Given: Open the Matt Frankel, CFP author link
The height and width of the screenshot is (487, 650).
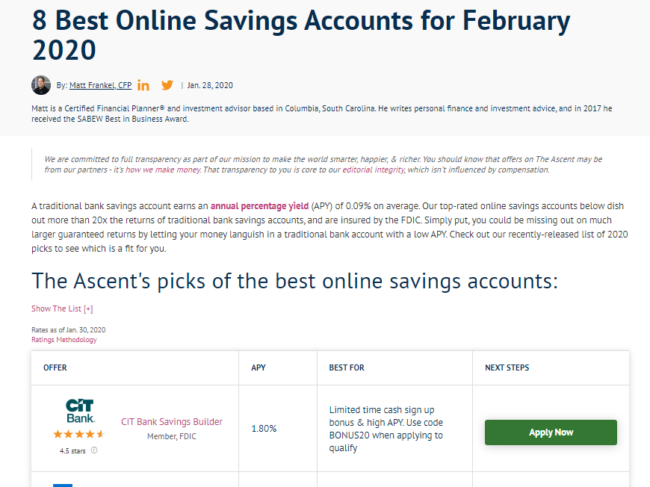Looking at the screenshot, I should pyautogui.click(x=100, y=85).
